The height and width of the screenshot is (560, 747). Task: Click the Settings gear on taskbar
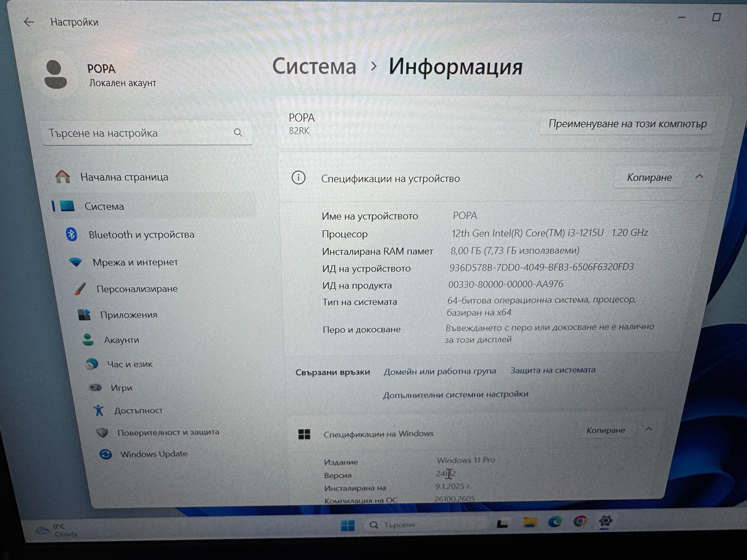(605, 521)
